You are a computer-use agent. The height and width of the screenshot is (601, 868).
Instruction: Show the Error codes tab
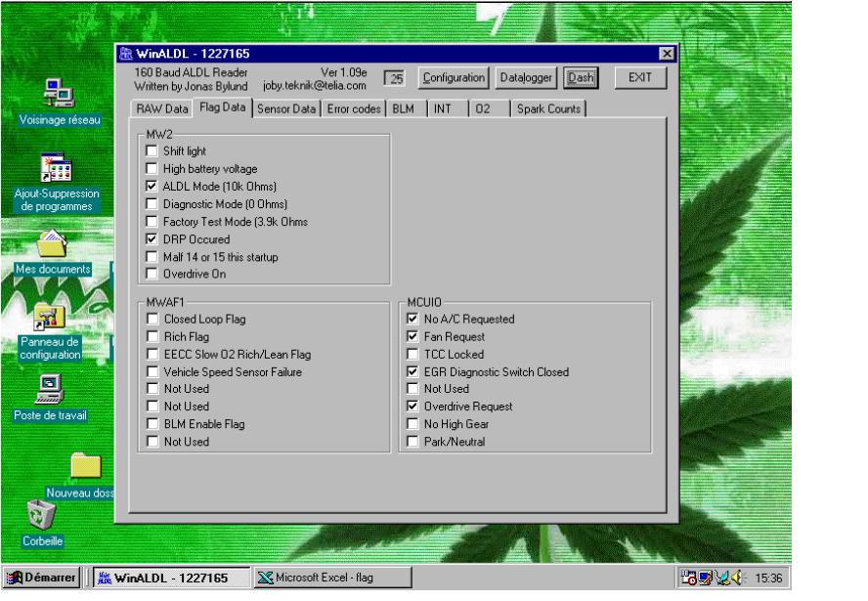click(354, 109)
